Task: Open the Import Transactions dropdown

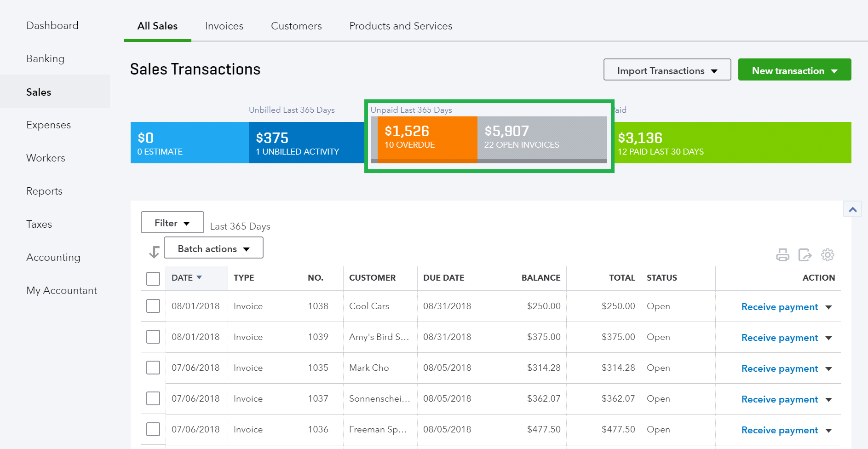Action: [667, 71]
